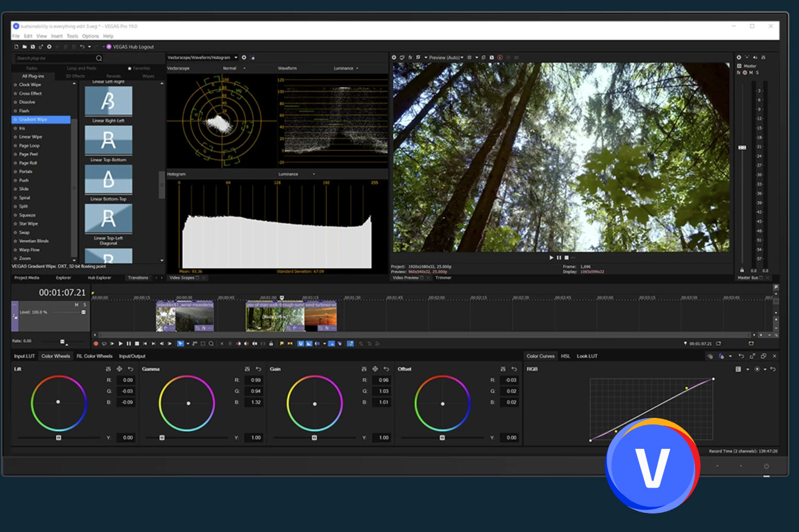Open video scopes settings gear icon
Screen dimensions: 799x532
(244, 57)
